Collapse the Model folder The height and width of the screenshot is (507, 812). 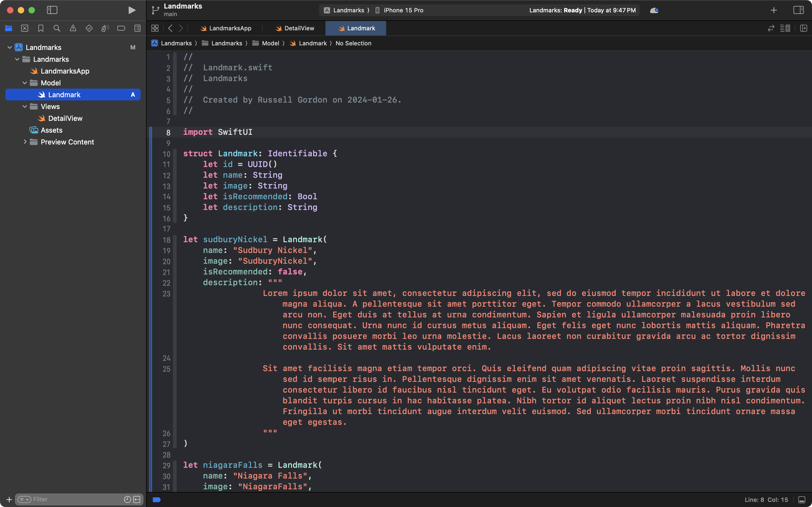(x=24, y=83)
